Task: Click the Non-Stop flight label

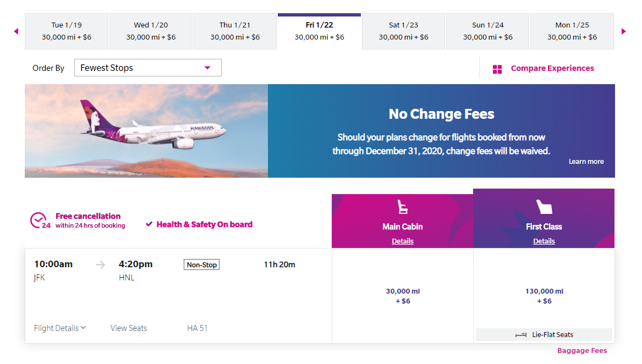Action: (201, 264)
